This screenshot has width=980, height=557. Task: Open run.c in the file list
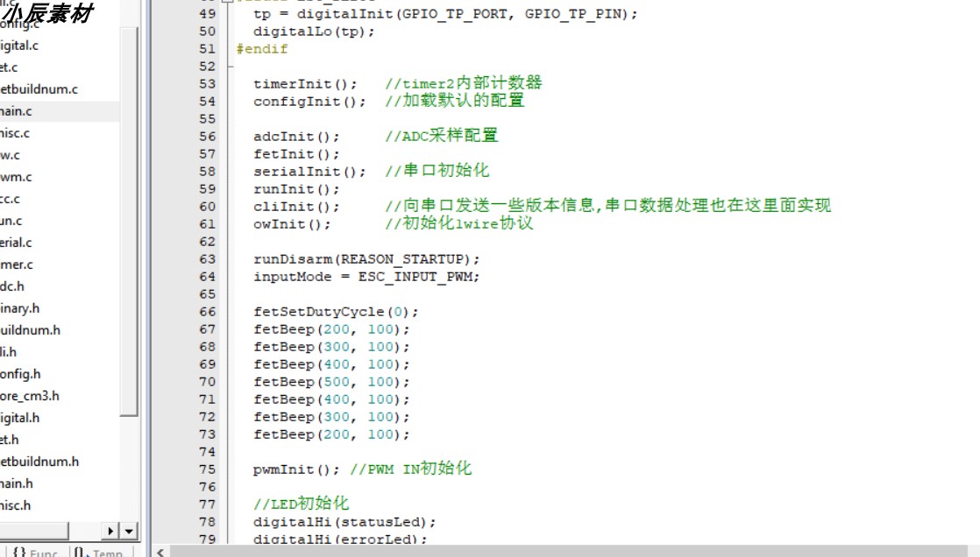(x=11, y=221)
